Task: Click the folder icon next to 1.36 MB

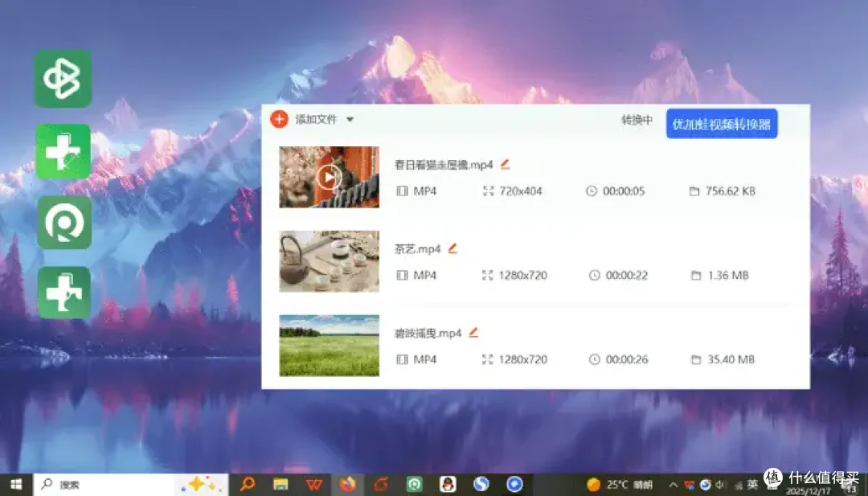Action: 696,275
